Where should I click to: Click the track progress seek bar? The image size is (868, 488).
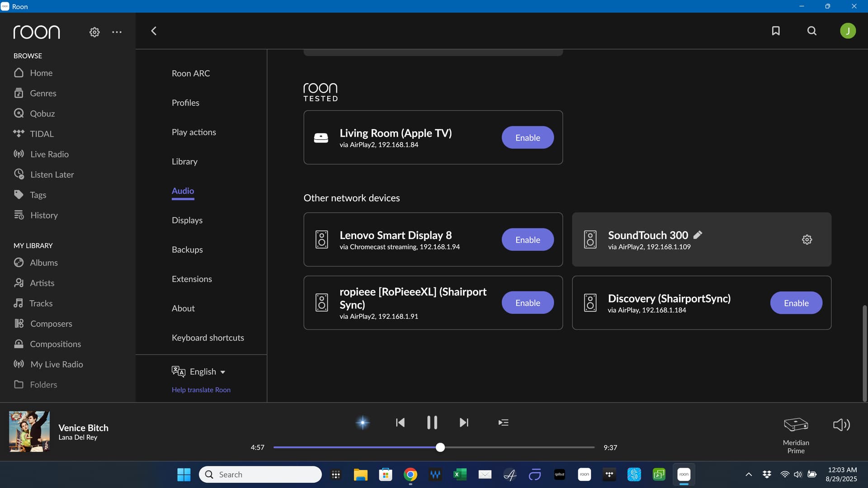click(520, 447)
